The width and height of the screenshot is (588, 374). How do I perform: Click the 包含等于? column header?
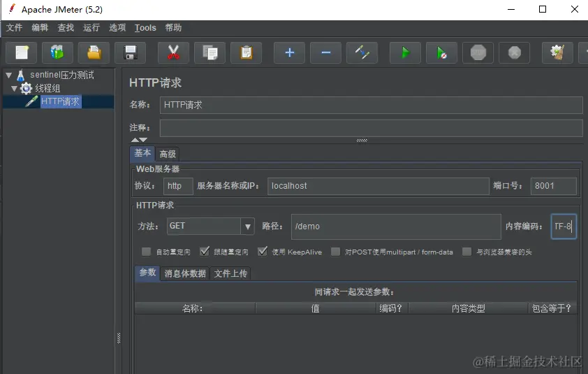pos(552,308)
